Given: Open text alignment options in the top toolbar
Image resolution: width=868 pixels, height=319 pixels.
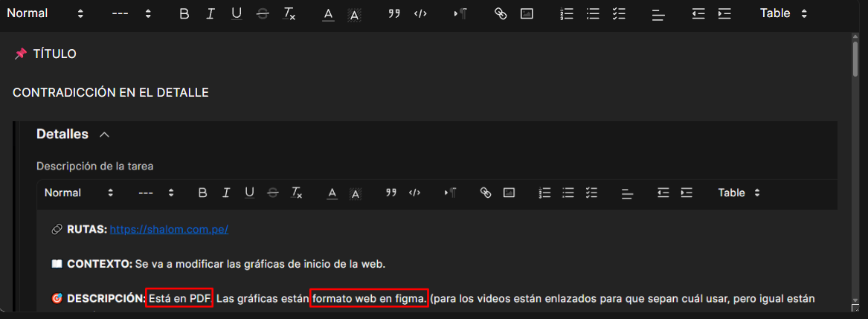Looking at the screenshot, I should 658,13.
